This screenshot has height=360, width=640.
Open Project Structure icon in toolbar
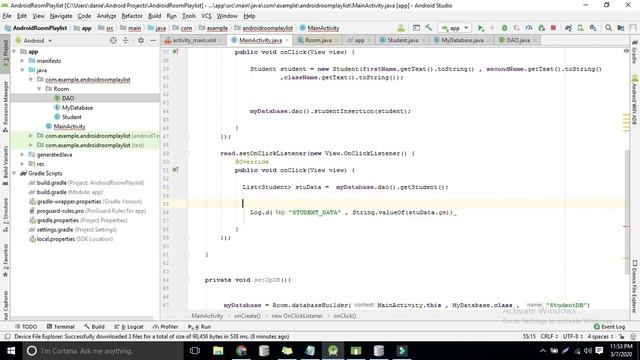click(621, 28)
